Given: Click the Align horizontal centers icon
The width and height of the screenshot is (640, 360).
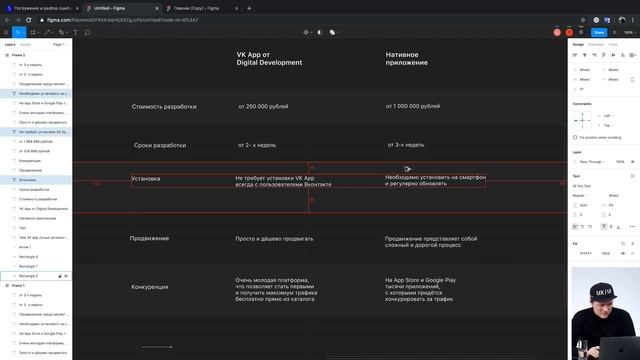Looking at the screenshot, I should point(584,55).
